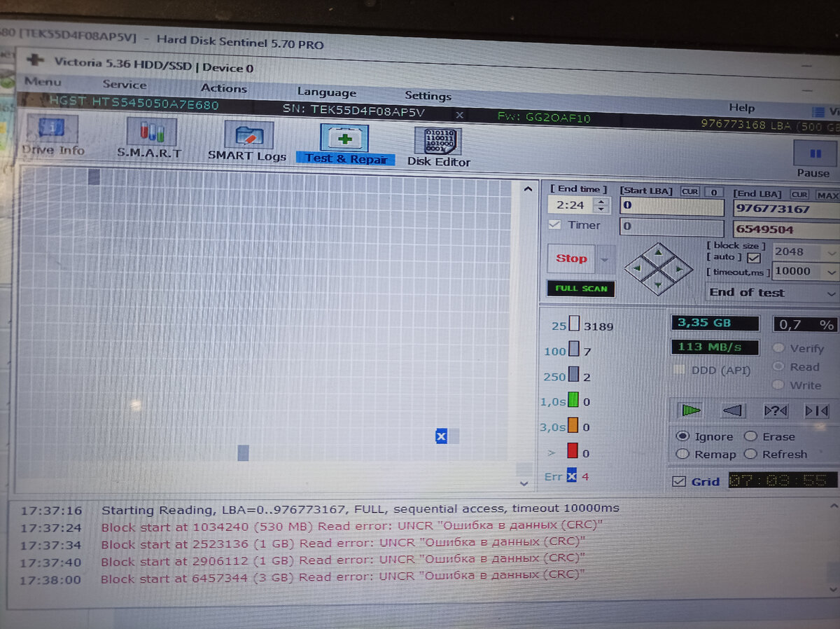Open the Disk Editor
The height and width of the screenshot is (629, 840).
click(x=439, y=147)
